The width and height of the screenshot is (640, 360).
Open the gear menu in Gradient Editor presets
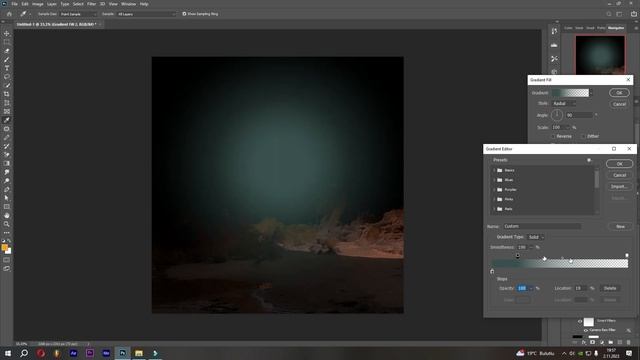pyautogui.click(x=589, y=160)
